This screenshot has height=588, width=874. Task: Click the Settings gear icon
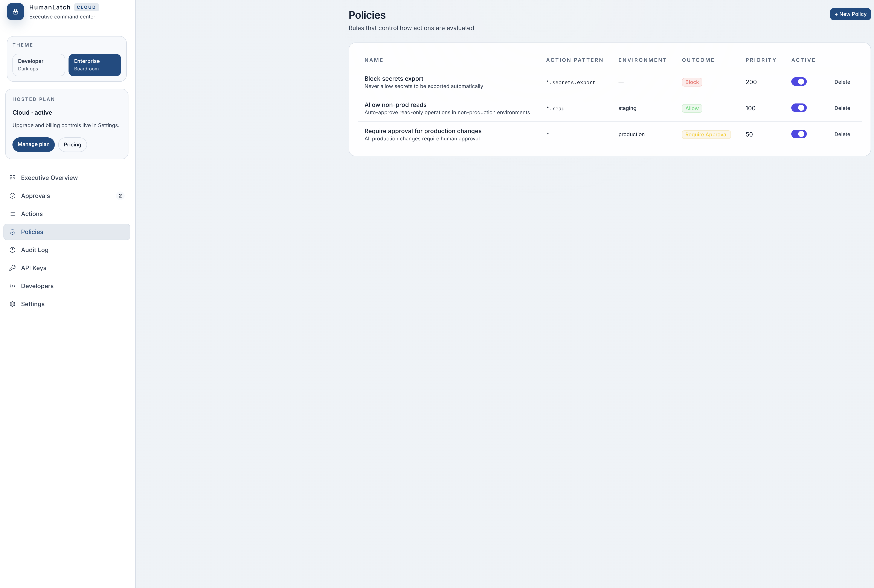(12, 304)
